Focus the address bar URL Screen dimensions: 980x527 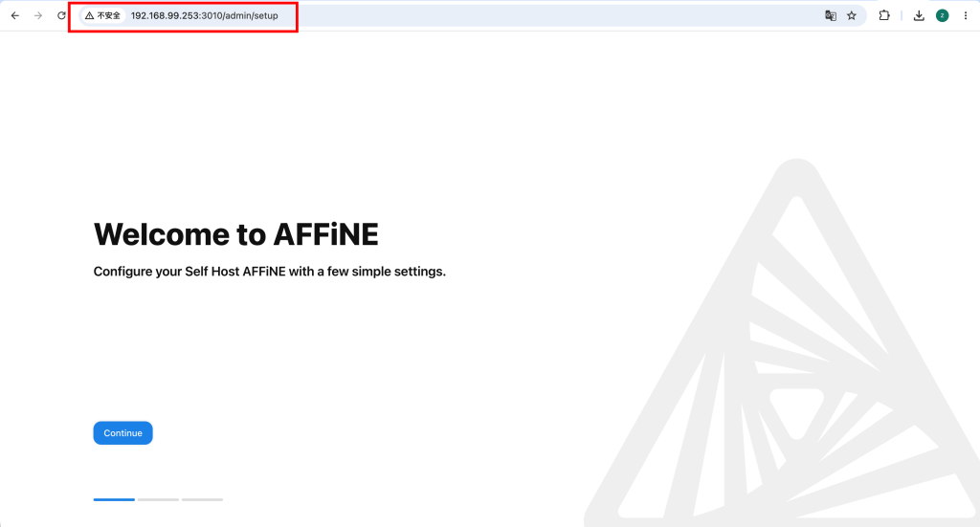205,15
